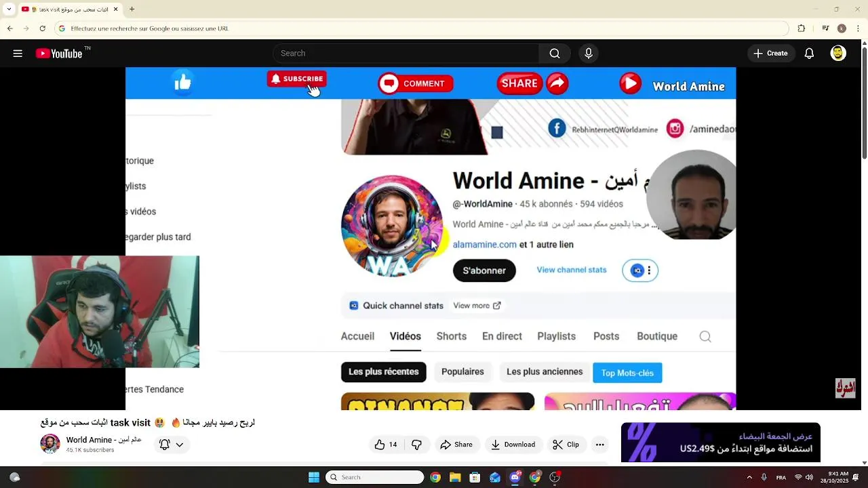868x488 pixels.
Task: Click Les plus anciennes chip in video
Action: [545, 372]
